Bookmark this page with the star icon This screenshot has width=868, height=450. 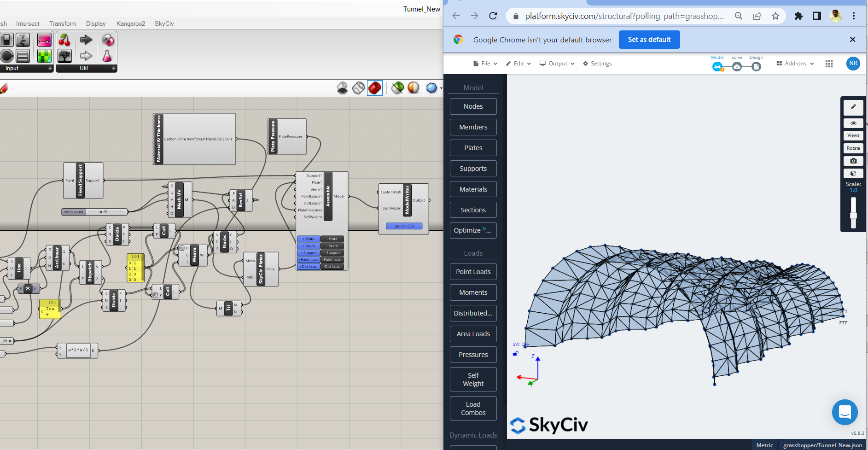pos(775,16)
